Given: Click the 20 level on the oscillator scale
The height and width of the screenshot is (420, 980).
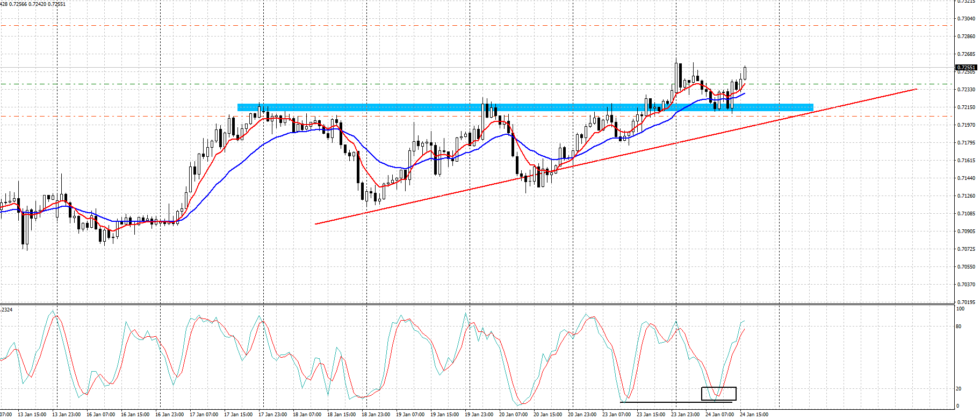Looking at the screenshot, I should tap(959, 389).
